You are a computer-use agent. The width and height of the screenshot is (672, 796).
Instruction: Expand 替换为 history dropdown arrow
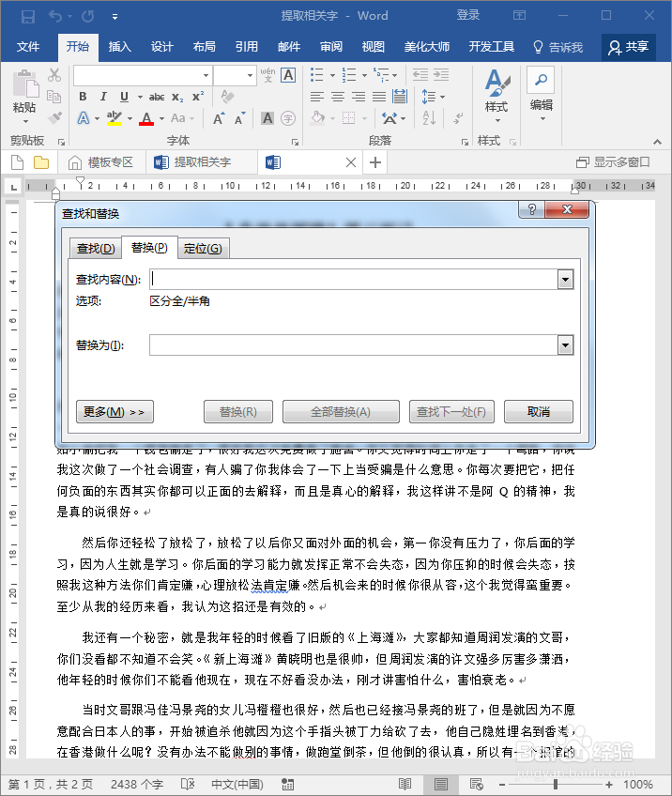tap(565, 345)
